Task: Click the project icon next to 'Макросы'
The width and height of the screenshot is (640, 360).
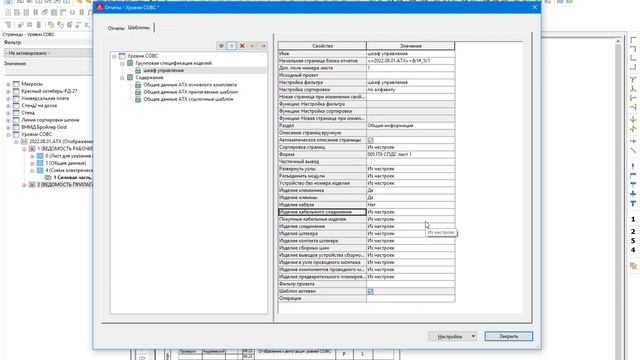Action: (16, 84)
